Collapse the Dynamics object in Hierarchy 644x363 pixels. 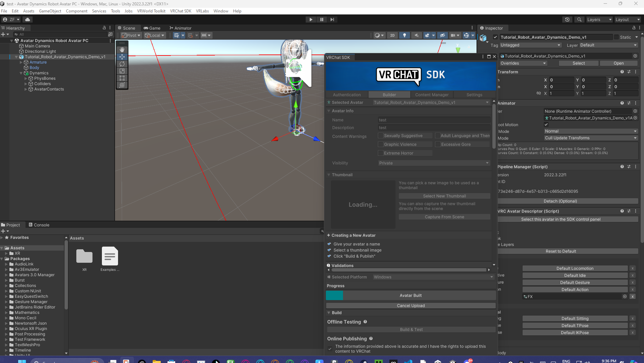pyautogui.click(x=21, y=73)
